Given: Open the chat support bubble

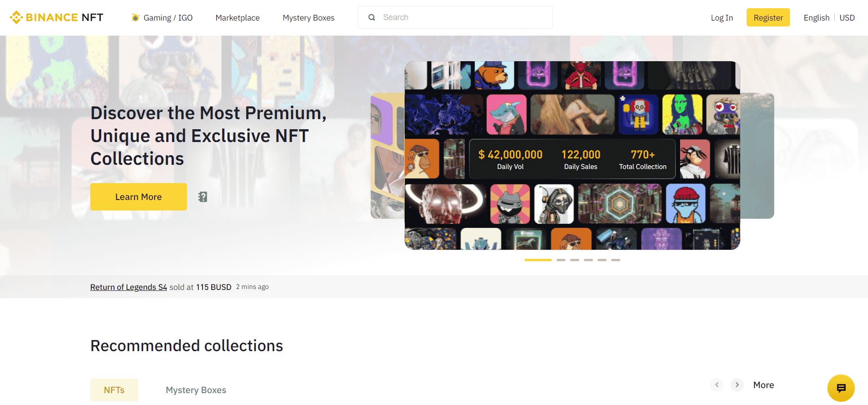Looking at the screenshot, I should 841,388.
